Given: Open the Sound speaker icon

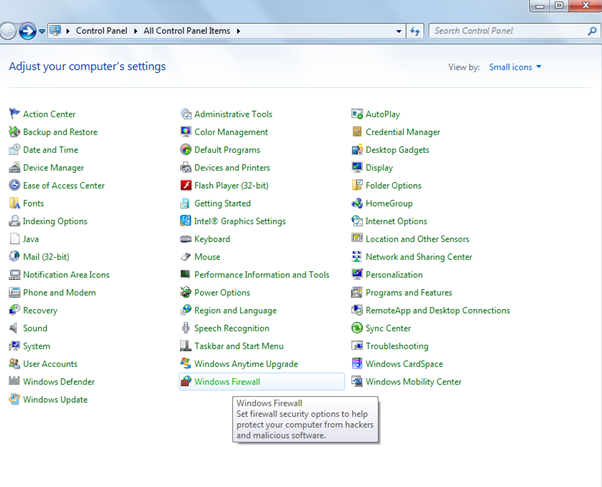Looking at the screenshot, I should [x=14, y=328].
